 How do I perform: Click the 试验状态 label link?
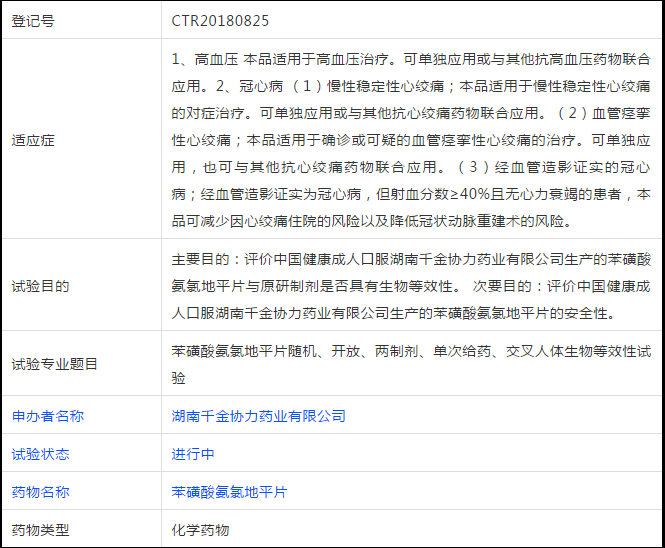[40, 454]
